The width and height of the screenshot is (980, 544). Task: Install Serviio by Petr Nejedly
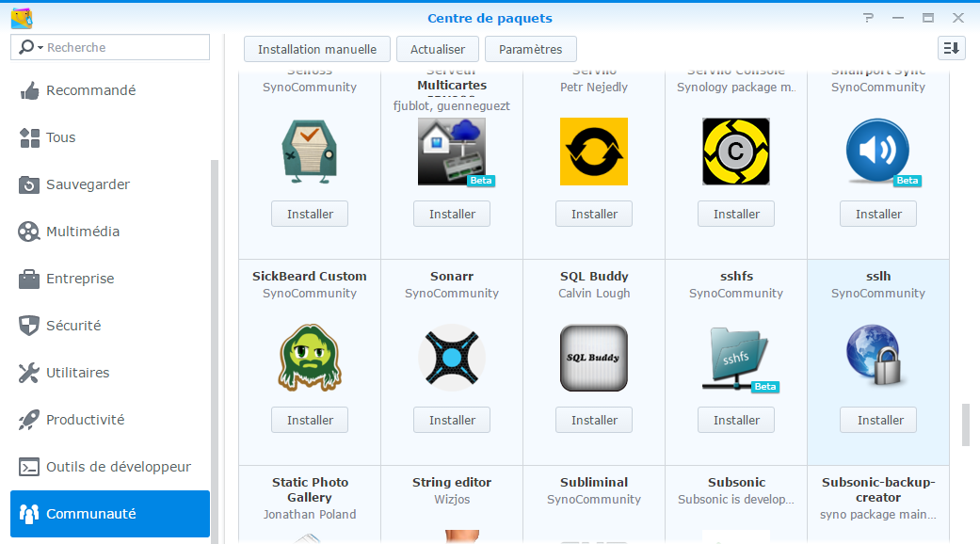tap(594, 214)
